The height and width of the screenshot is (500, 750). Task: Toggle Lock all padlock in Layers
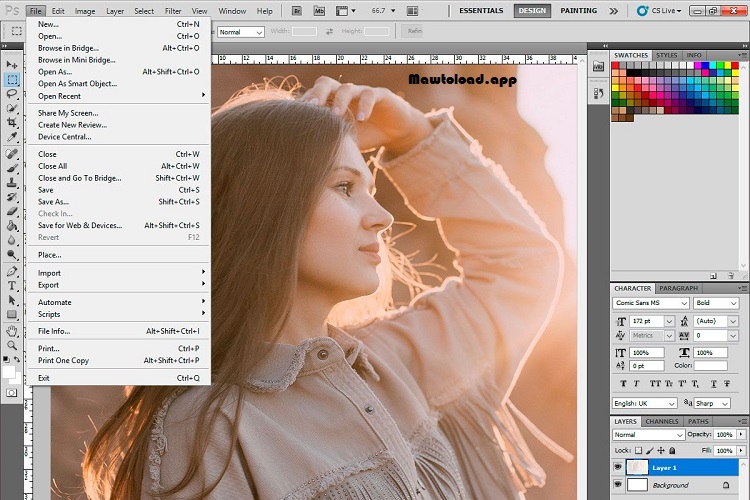[x=672, y=450]
